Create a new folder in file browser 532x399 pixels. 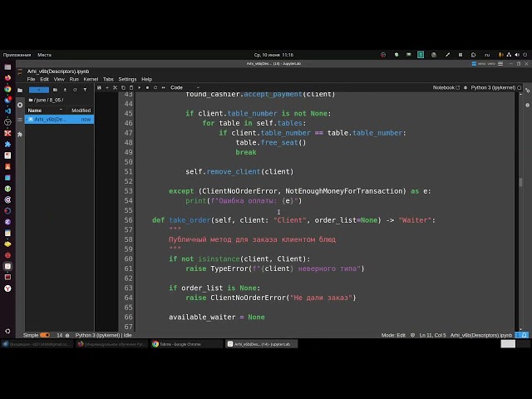55,90
